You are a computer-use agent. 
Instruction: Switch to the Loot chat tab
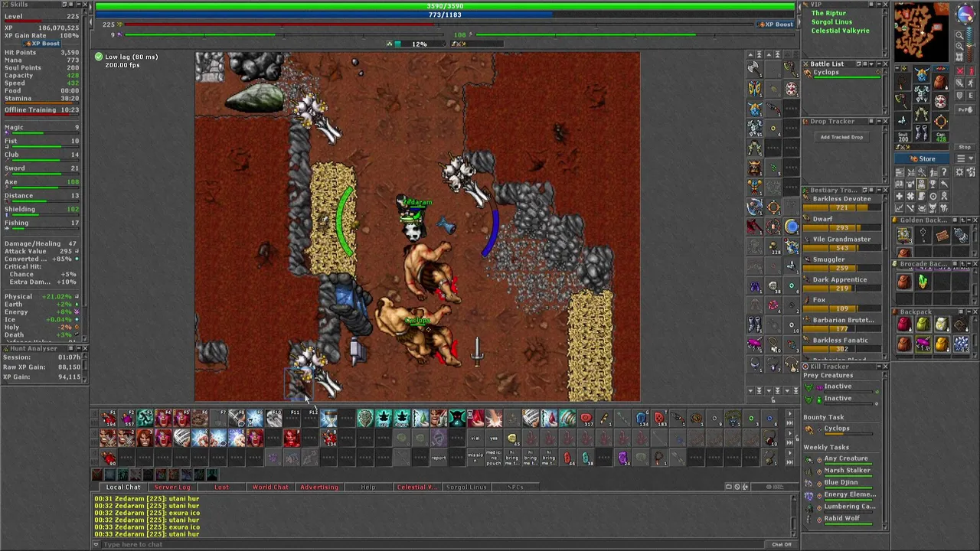click(x=221, y=487)
